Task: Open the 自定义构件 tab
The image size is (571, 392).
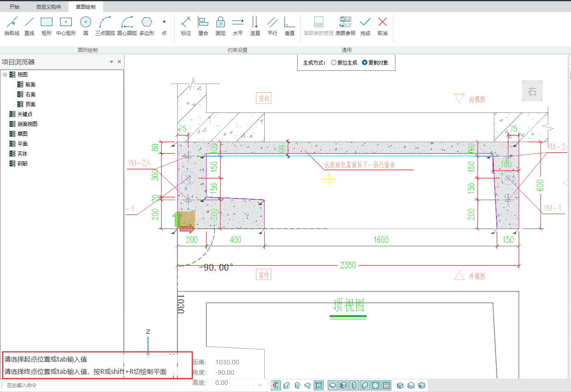Action: tap(49, 7)
